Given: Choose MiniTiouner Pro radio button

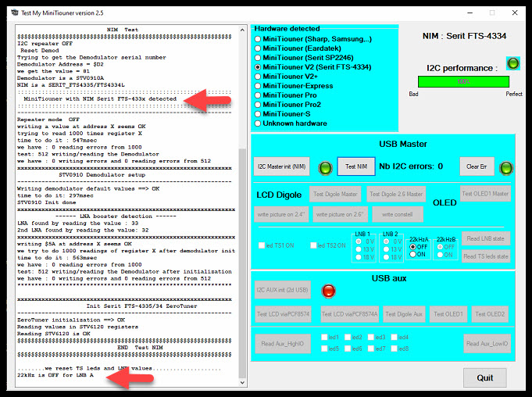Looking at the screenshot, I should [x=258, y=95].
